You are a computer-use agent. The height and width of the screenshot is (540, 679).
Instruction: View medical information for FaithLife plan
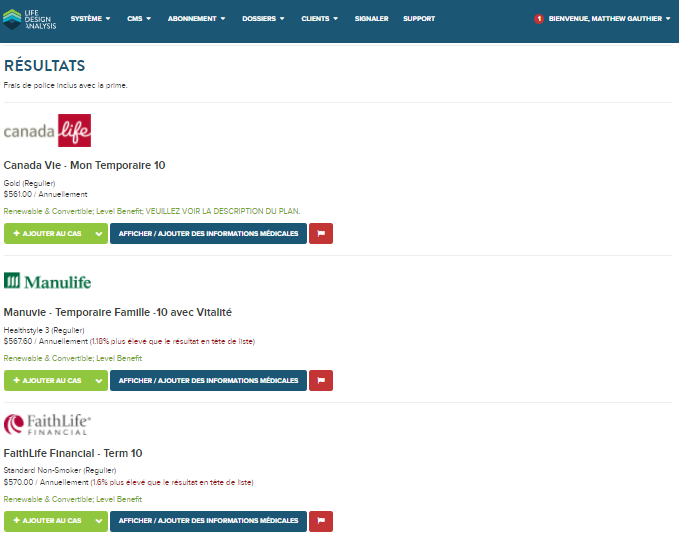coord(208,521)
